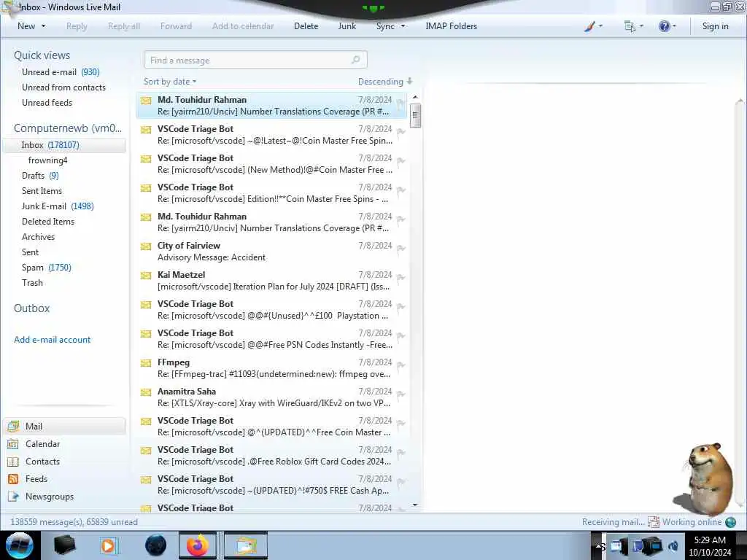Click message list scroll up arrow
This screenshot has width=747, height=560.
click(415, 97)
